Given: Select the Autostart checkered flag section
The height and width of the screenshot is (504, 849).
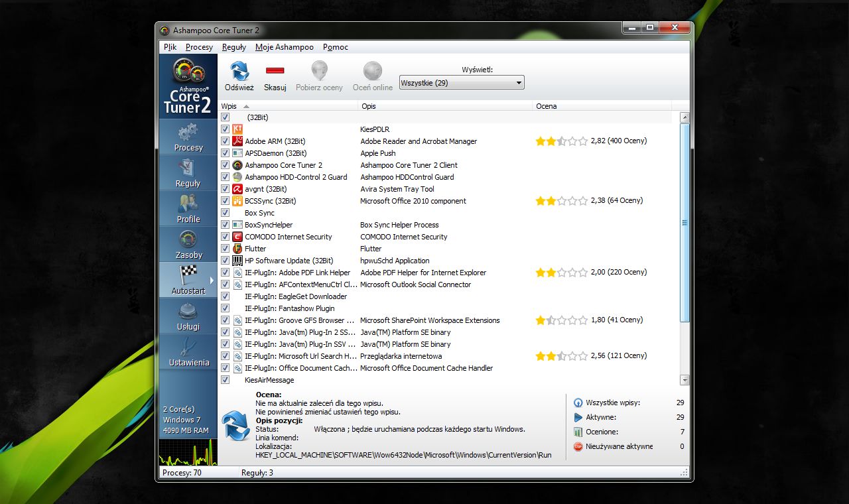Looking at the screenshot, I should [188, 281].
